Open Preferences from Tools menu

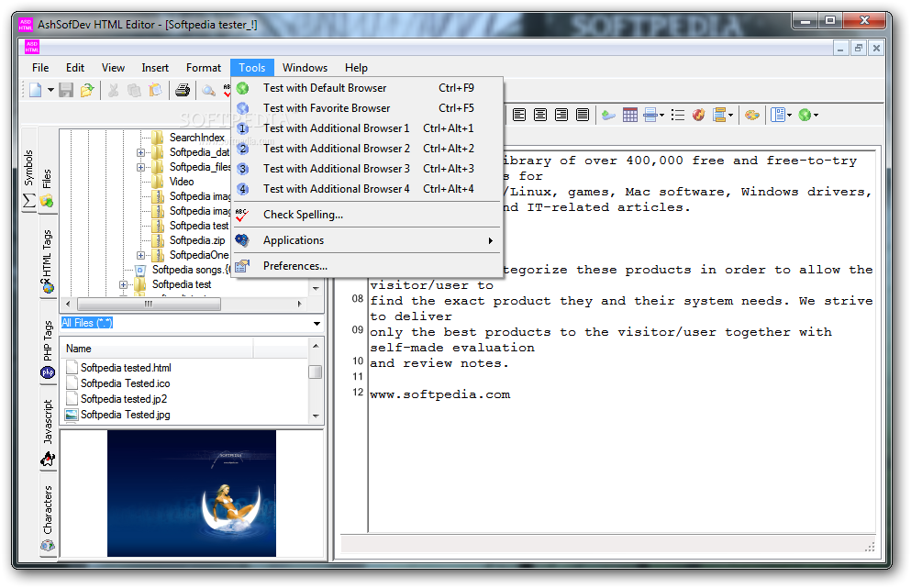point(367,265)
